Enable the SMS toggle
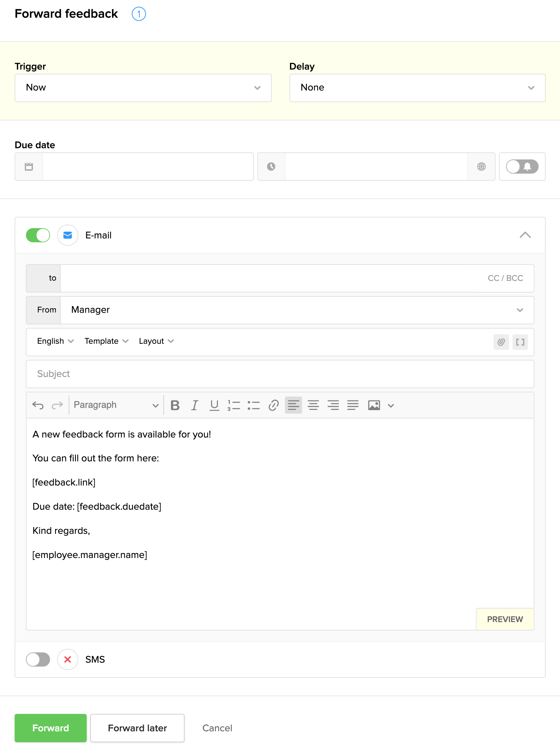The width and height of the screenshot is (560, 750). click(38, 659)
